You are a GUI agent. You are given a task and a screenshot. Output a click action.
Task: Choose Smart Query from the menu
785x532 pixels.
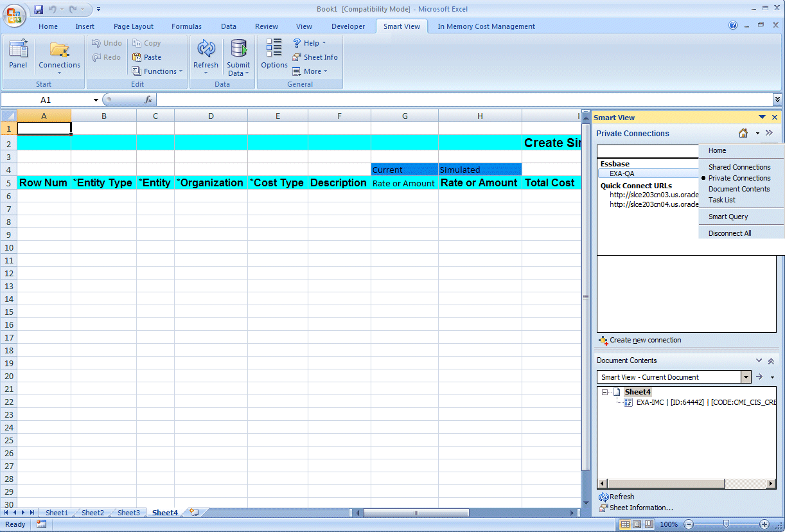(x=728, y=217)
